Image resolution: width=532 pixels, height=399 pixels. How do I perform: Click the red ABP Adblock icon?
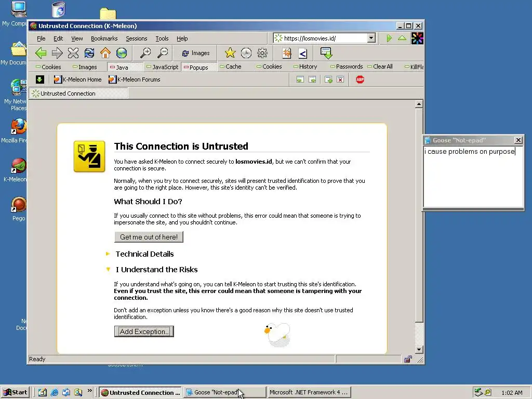pyautogui.click(x=360, y=79)
